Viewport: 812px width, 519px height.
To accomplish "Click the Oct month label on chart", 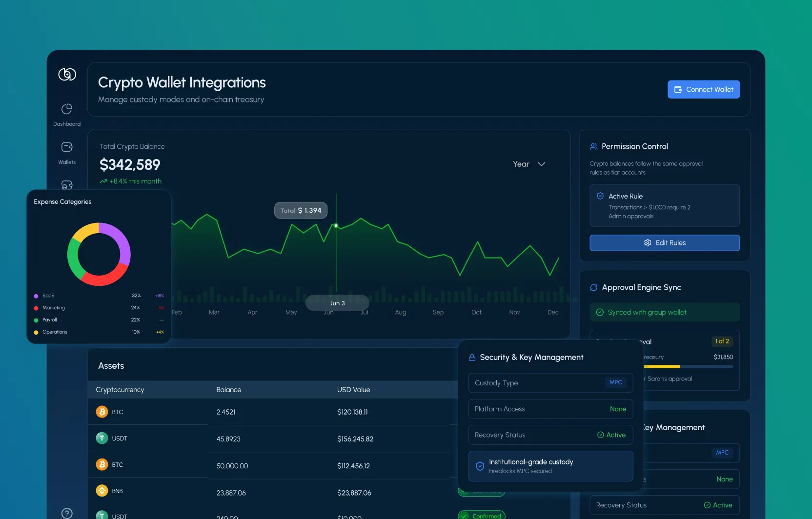I will 476,312.
